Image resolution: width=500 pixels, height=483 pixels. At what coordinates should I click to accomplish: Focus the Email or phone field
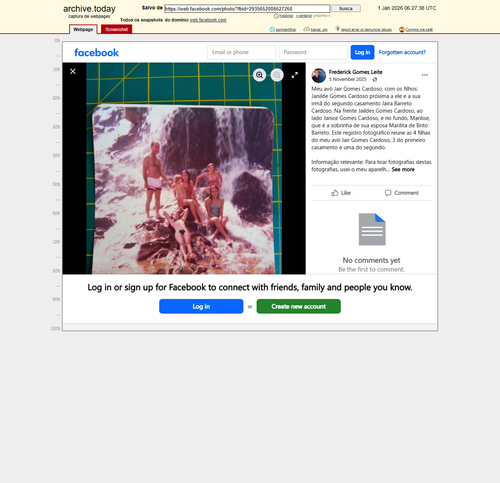(241, 52)
